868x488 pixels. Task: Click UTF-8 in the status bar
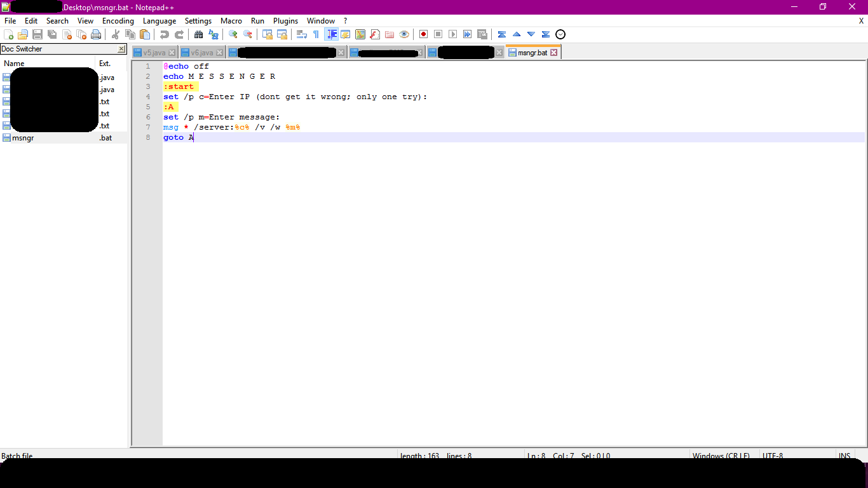773,456
